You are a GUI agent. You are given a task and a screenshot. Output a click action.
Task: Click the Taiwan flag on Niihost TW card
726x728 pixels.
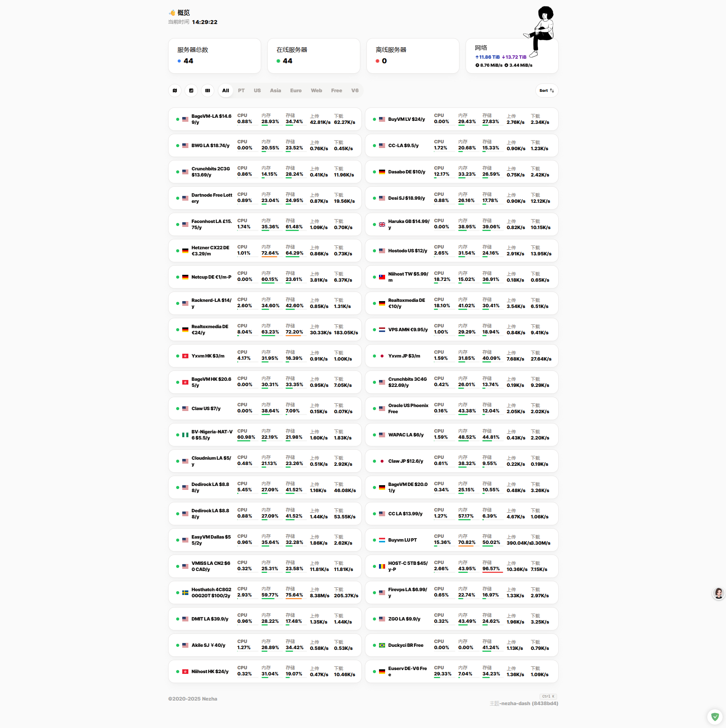click(x=382, y=277)
